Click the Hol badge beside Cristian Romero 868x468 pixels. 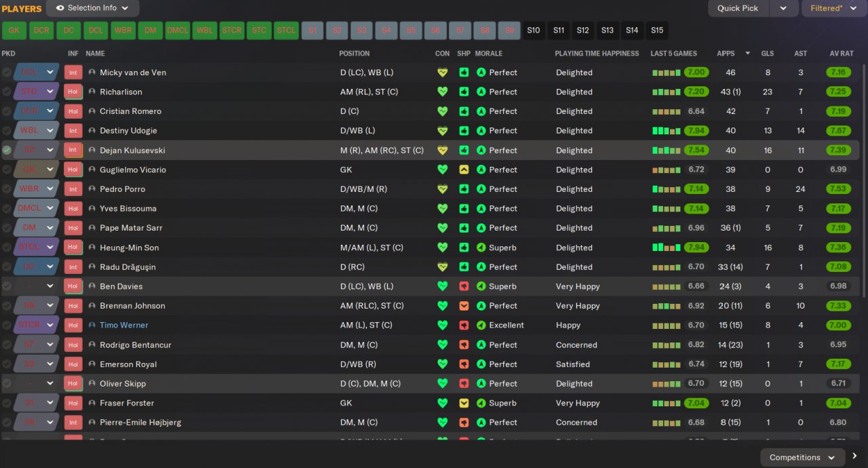click(x=73, y=111)
